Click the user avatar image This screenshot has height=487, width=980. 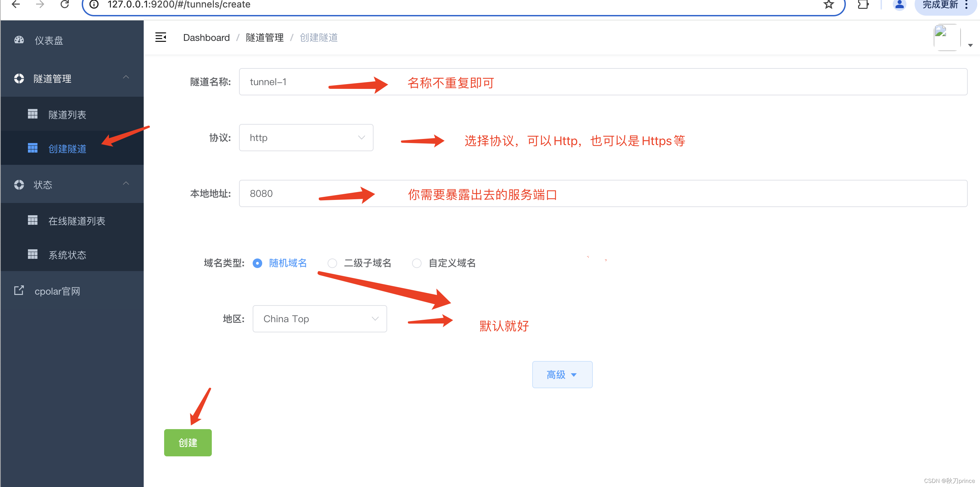pos(947,37)
